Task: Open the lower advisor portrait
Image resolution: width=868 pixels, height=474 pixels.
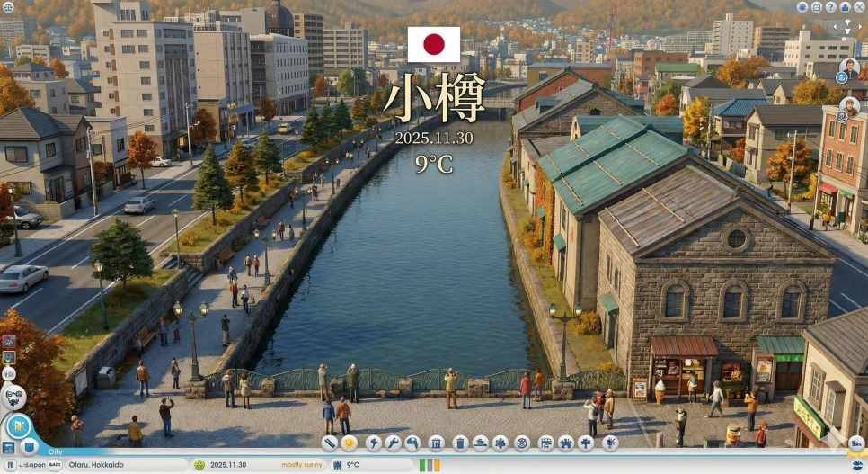Action: point(849,107)
